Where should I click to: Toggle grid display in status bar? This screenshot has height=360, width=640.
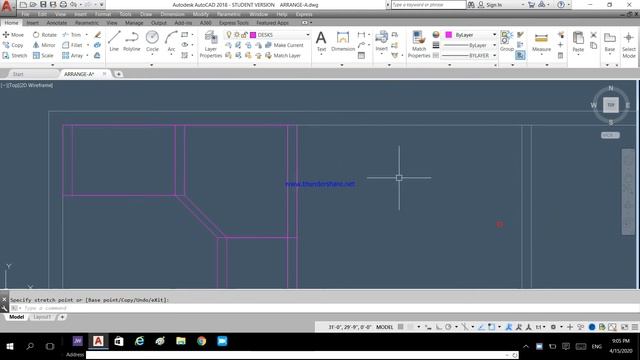[x=401, y=327]
